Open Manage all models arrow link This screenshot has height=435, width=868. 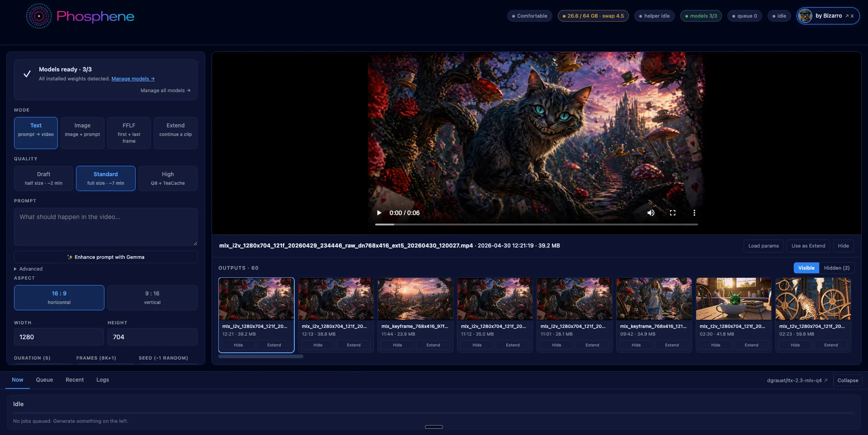click(x=165, y=90)
